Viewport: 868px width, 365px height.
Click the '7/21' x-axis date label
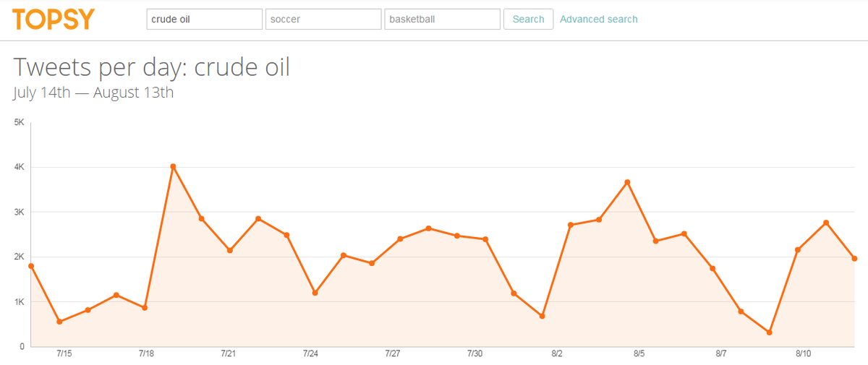click(228, 354)
